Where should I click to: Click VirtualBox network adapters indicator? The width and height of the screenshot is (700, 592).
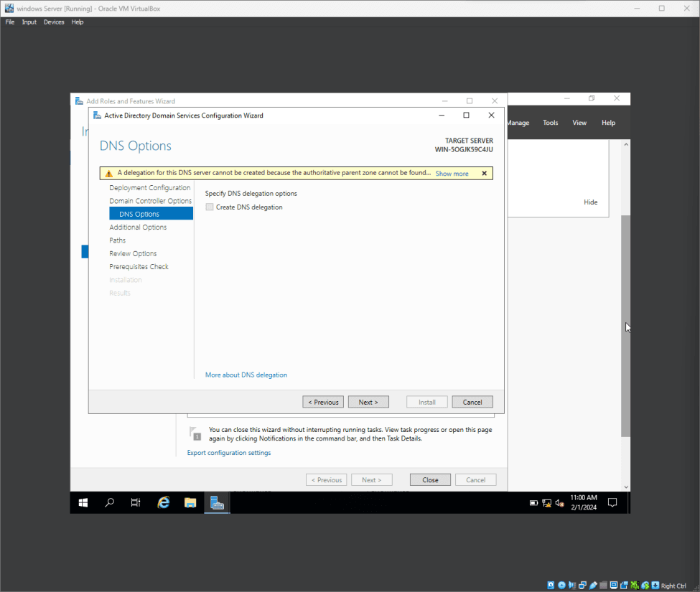[x=582, y=586]
